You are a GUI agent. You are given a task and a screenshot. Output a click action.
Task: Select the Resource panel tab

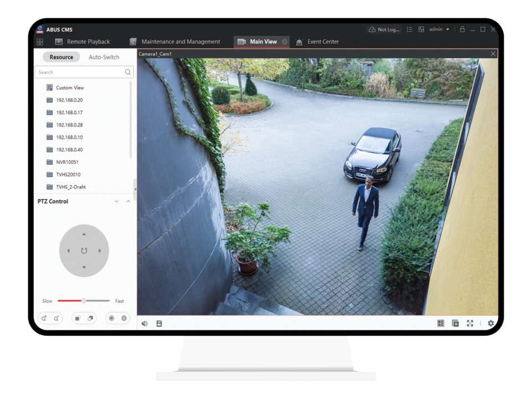pyautogui.click(x=62, y=57)
